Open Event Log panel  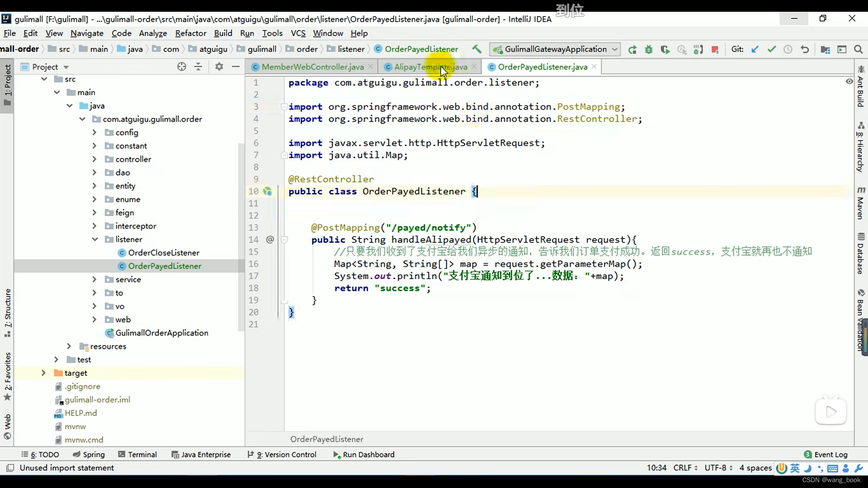coord(830,454)
